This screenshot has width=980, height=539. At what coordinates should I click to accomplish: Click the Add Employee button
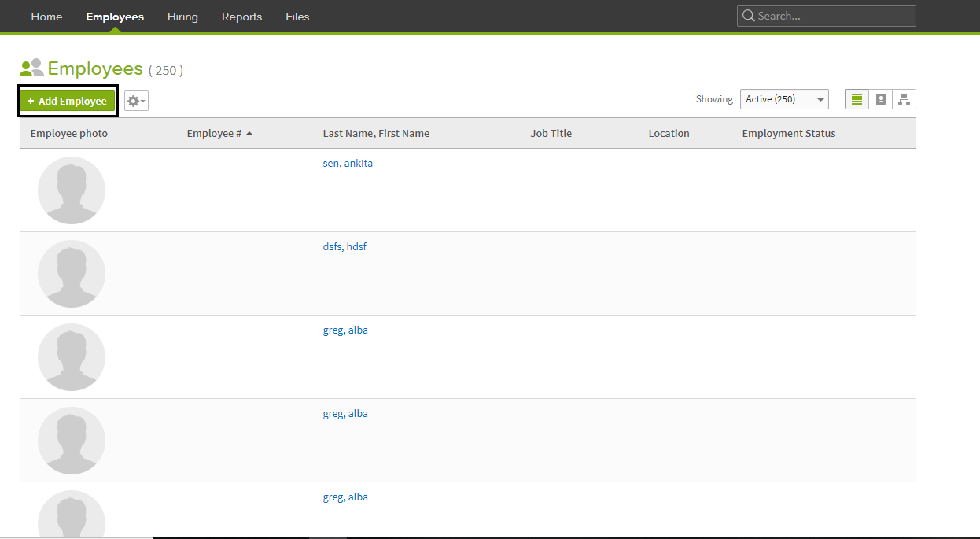68,101
